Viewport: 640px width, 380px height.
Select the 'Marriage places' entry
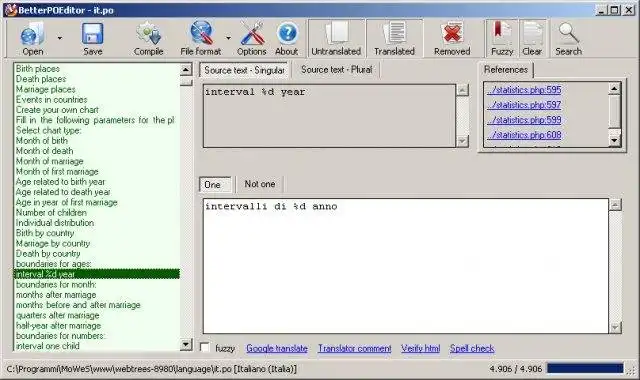tap(45, 89)
